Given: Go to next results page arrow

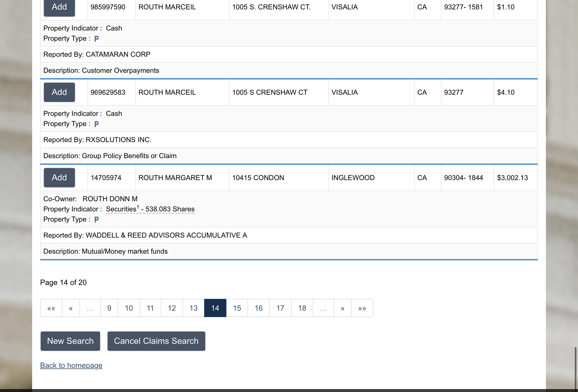Looking at the screenshot, I should [343, 308].
